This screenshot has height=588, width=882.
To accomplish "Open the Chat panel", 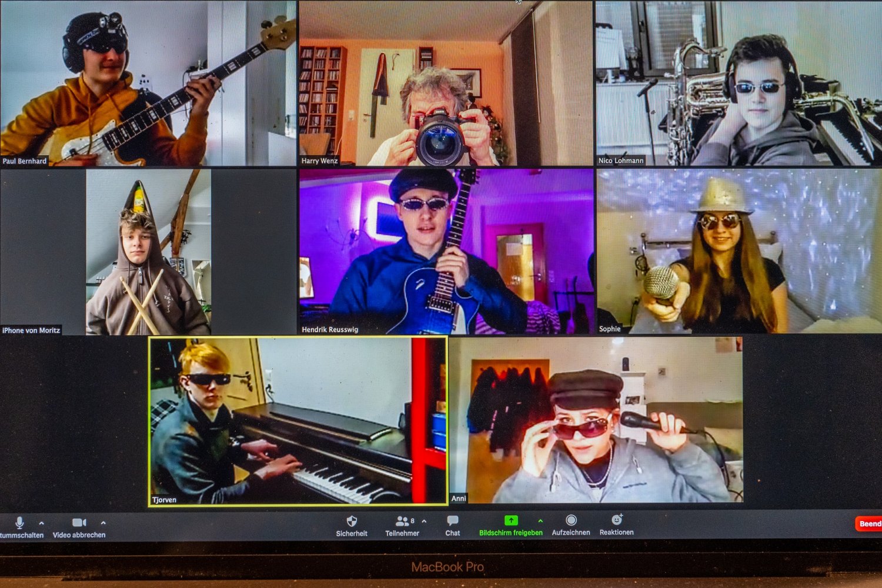I will click(x=453, y=526).
